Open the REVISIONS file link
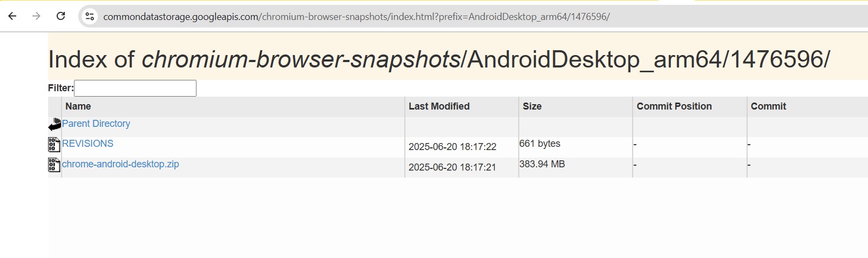The image size is (868, 258). pyautogui.click(x=87, y=144)
